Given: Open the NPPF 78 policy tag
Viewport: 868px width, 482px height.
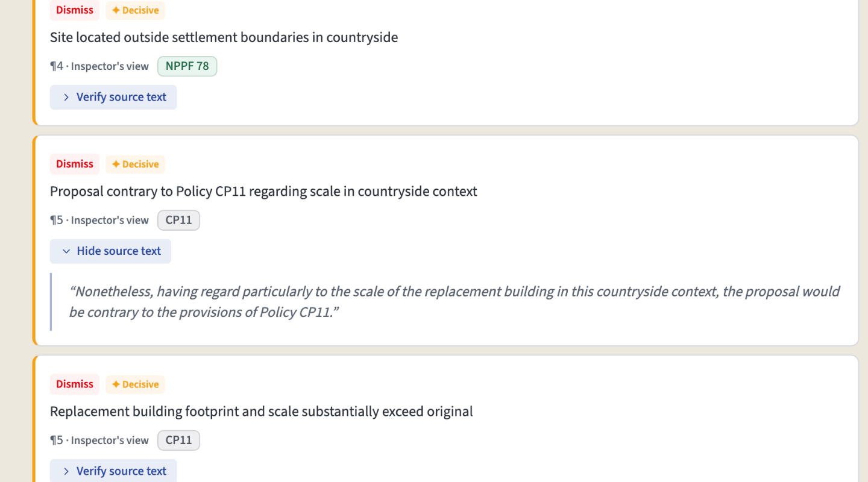Looking at the screenshot, I should click(187, 66).
